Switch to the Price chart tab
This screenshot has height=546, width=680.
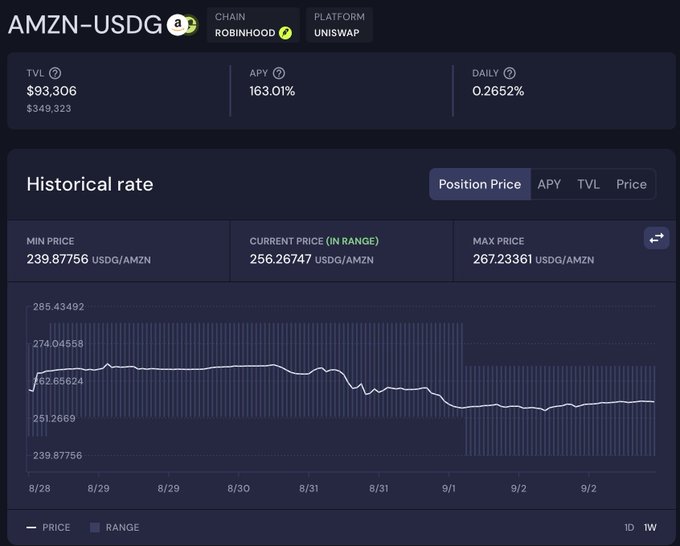click(x=631, y=184)
